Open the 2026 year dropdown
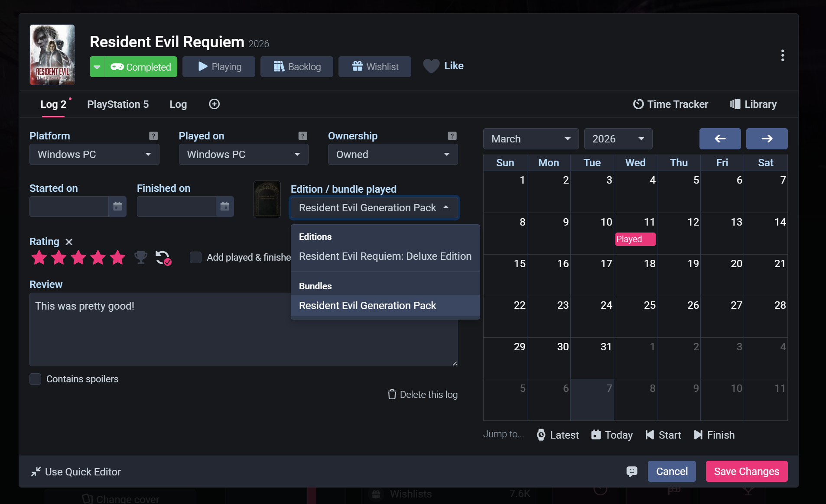The image size is (826, 504). coord(618,139)
